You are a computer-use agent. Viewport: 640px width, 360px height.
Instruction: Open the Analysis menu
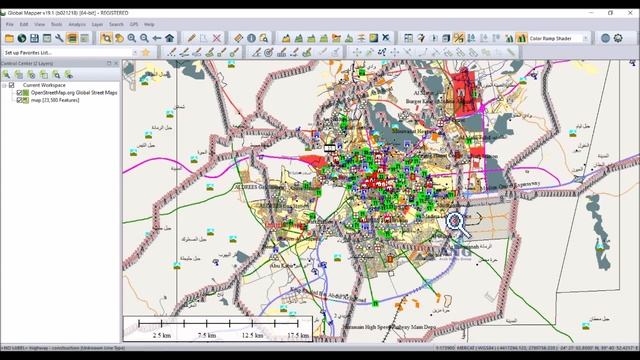coord(77,24)
